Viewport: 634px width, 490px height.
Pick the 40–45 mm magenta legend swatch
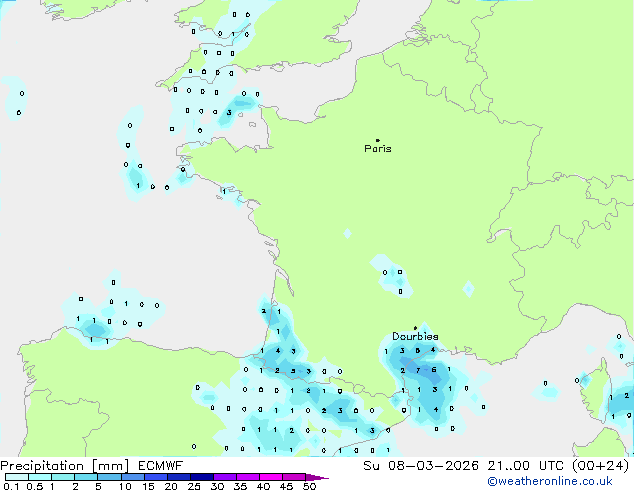tap(271, 477)
